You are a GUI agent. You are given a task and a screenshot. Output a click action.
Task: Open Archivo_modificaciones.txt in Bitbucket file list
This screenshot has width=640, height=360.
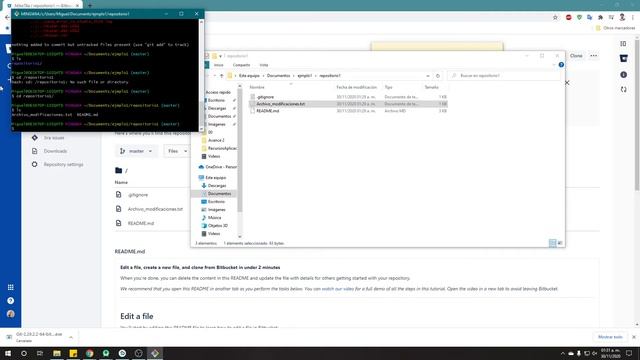pos(155,209)
